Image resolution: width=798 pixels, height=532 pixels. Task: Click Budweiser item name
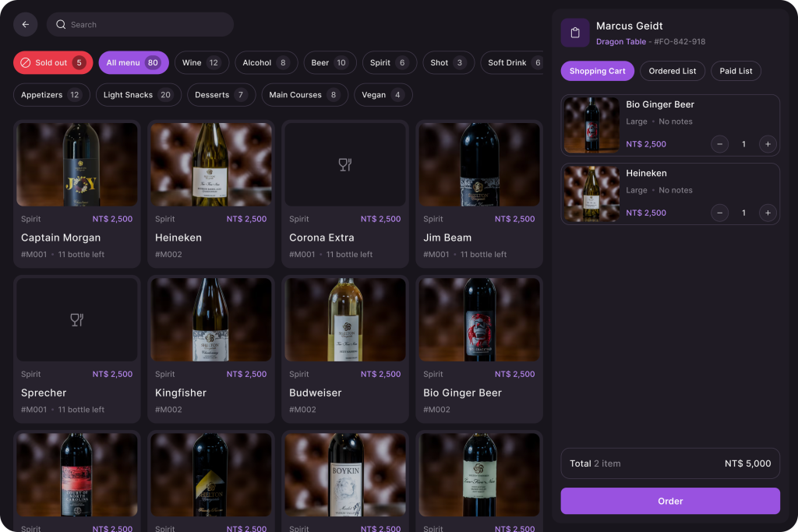[315, 393]
